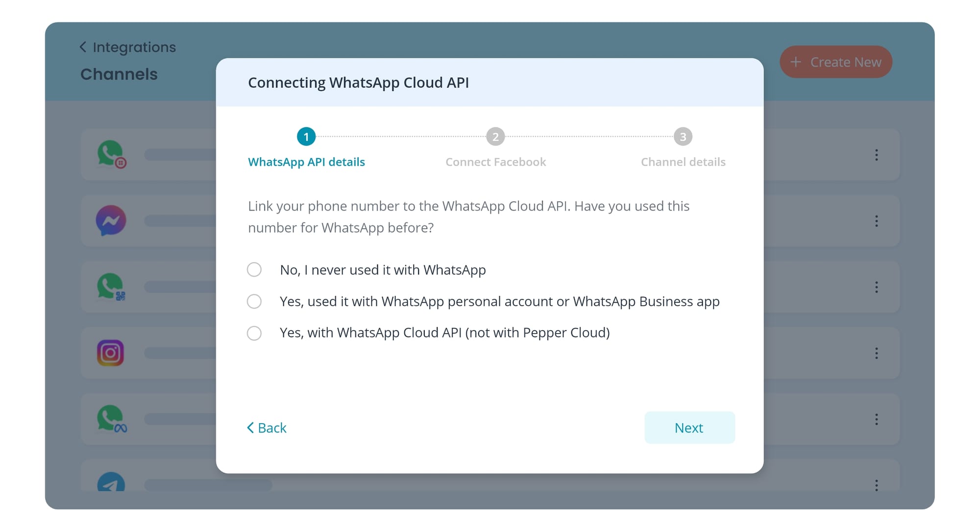This screenshot has height=531, width=980.
Task: Choose "Yes, with WhatsApp Cloud API" radio option
Action: [x=254, y=333]
